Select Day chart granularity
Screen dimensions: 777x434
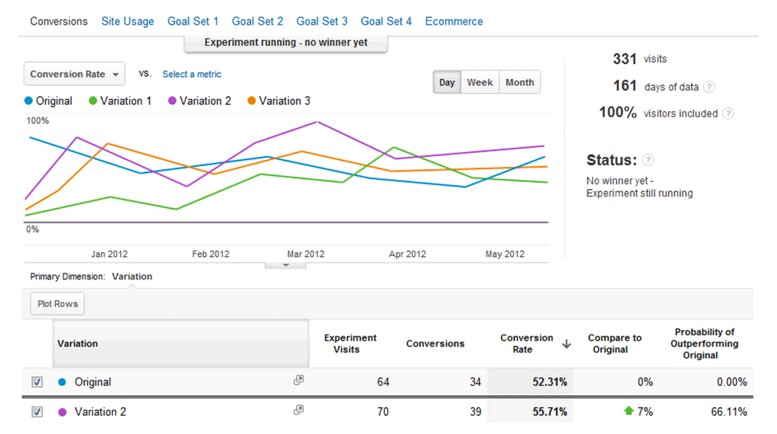coord(447,82)
